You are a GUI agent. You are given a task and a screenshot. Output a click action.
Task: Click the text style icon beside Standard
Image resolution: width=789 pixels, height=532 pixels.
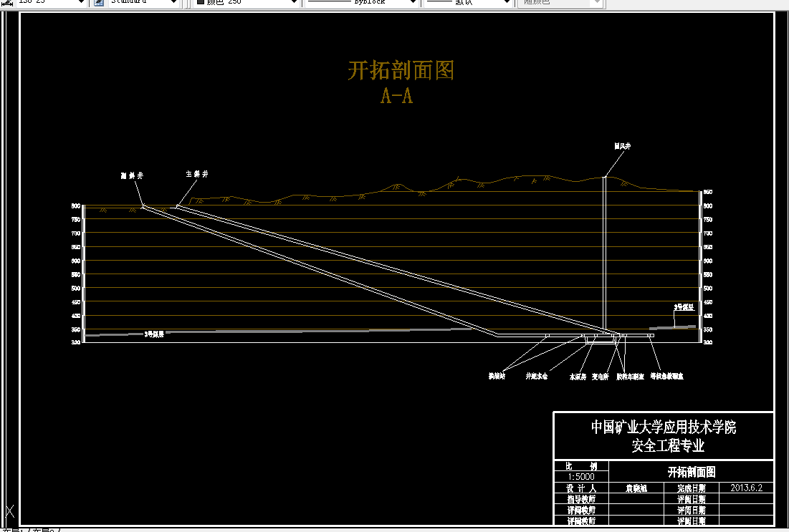pos(99,3)
